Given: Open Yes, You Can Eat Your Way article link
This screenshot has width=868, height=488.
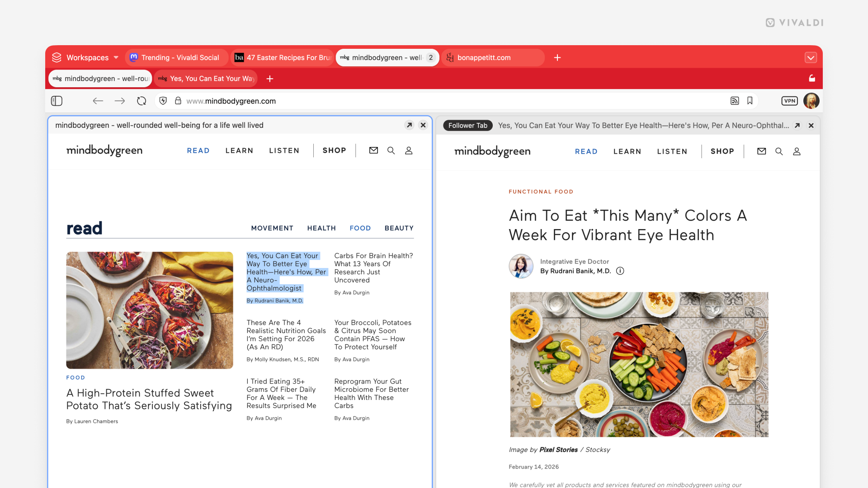Looking at the screenshot, I should (286, 272).
